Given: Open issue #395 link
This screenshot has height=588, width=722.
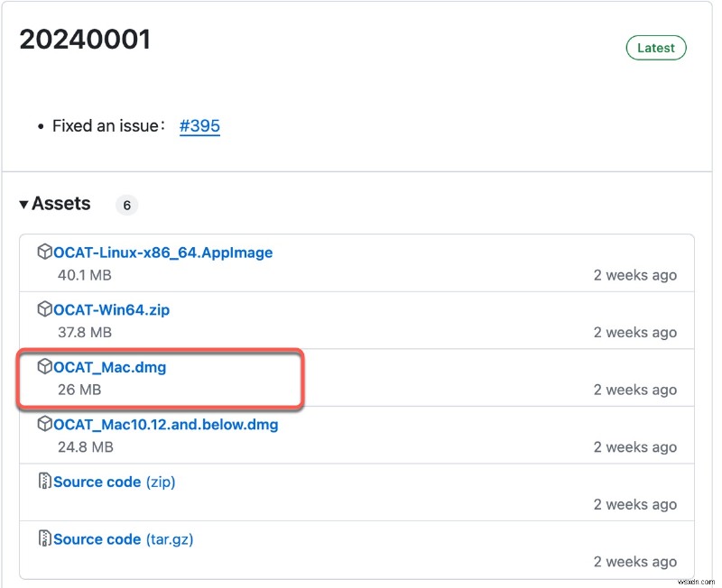Looking at the screenshot, I should 199,125.
